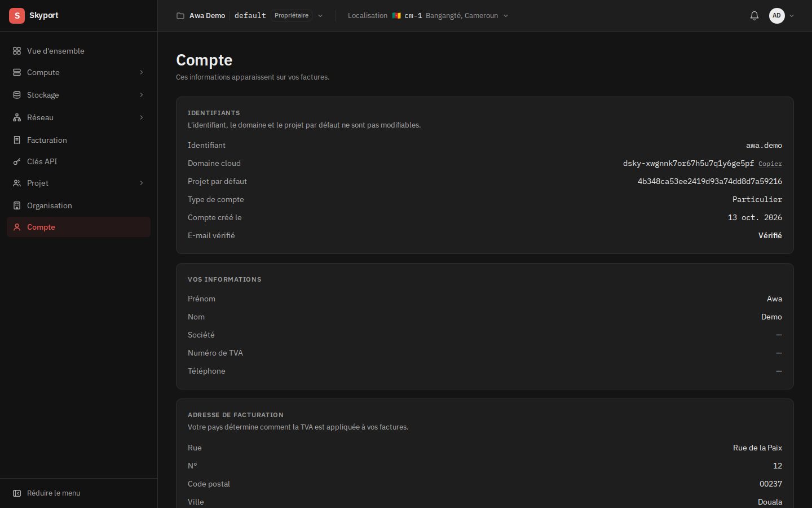812x508 pixels.
Task: Open the Facturation page
Action: point(78,140)
